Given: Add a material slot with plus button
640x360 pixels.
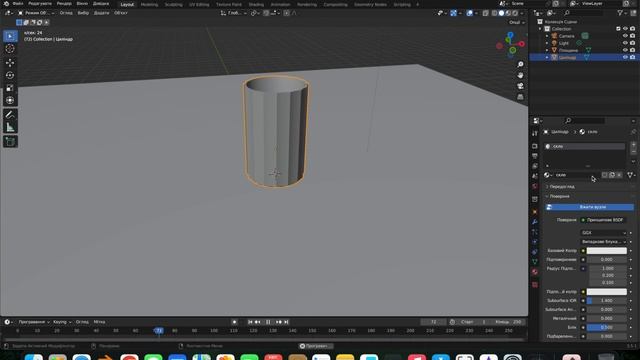Looking at the screenshot, I should tap(633, 145).
